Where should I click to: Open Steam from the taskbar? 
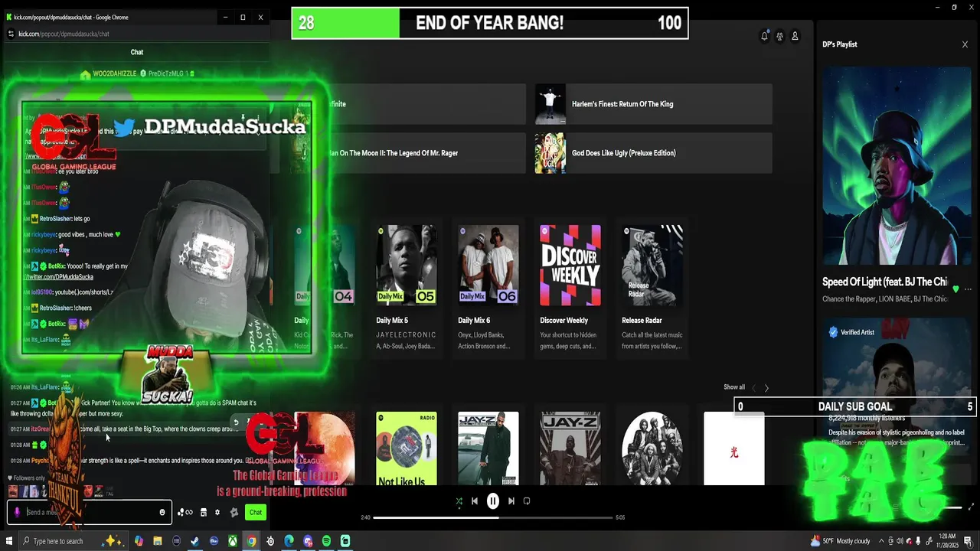195,541
